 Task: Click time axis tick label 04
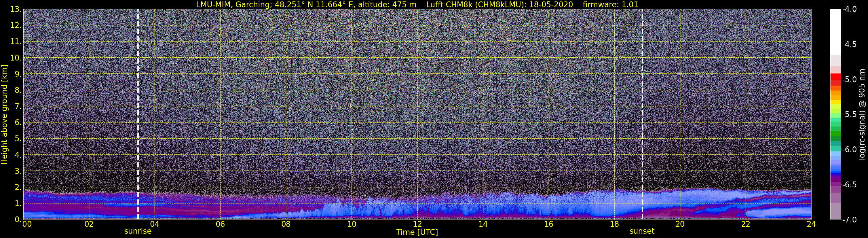coord(154,224)
